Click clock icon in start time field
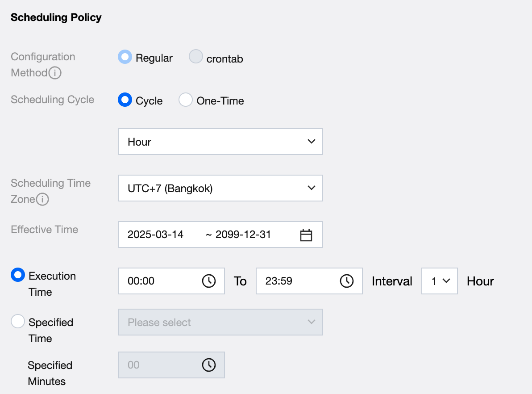 (209, 281)
